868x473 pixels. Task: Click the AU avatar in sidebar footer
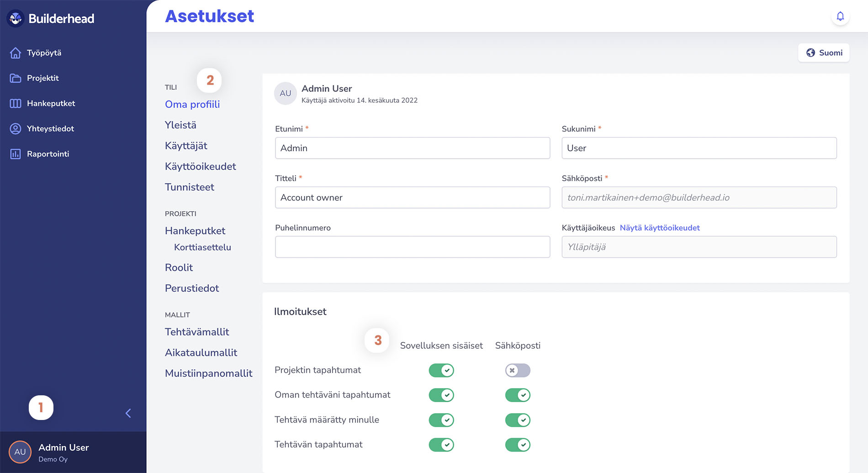coord(20,452)
